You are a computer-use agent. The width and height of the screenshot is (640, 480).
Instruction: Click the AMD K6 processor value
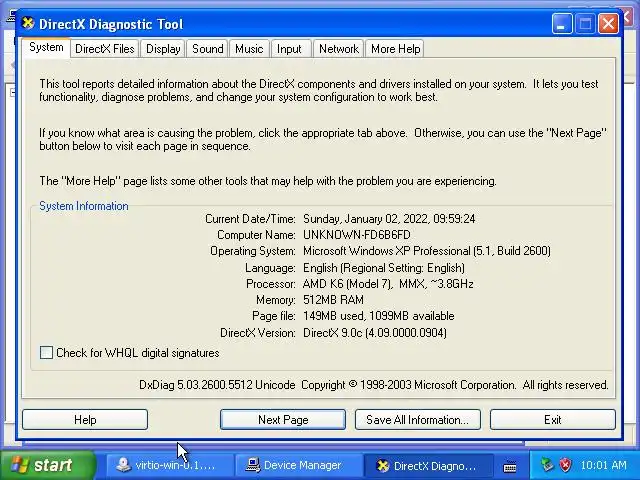pyautogui.click(x=388, y=284)
